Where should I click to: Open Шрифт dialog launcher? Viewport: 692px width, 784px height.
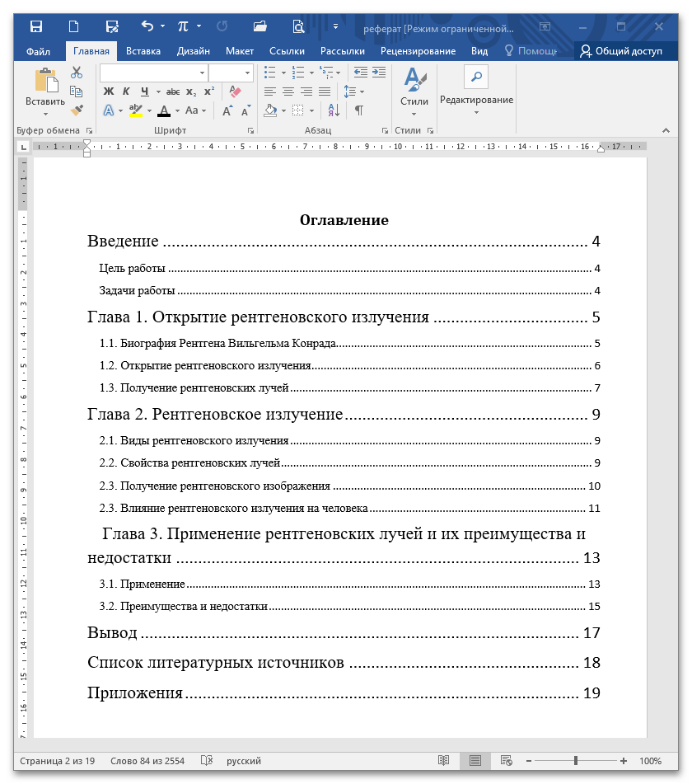250,130
